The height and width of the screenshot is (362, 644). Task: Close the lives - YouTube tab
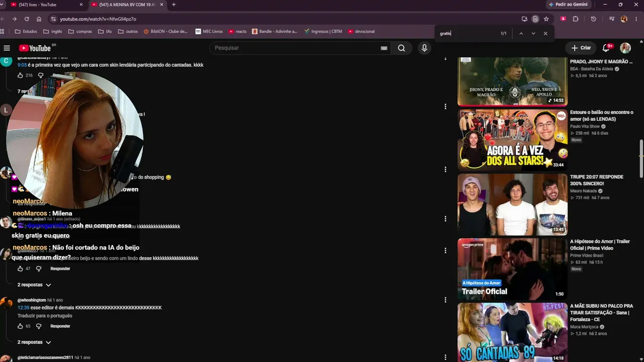(x=82, y=5)
